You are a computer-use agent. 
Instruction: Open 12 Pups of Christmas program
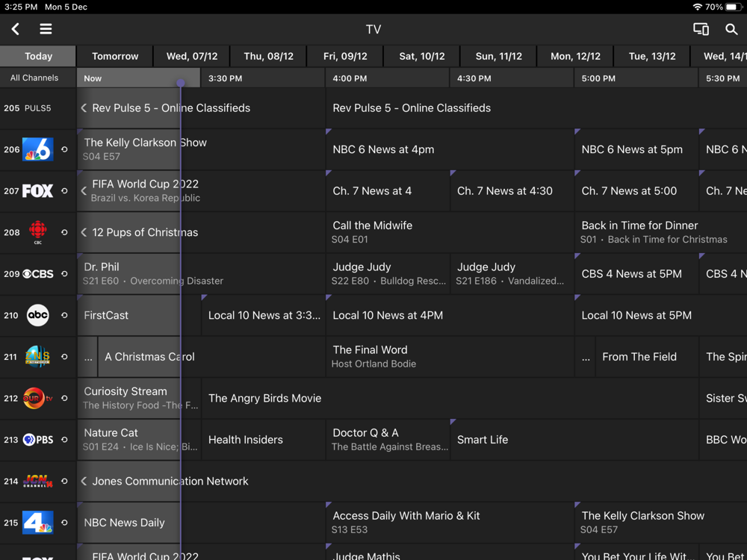(x=200, y=232)
